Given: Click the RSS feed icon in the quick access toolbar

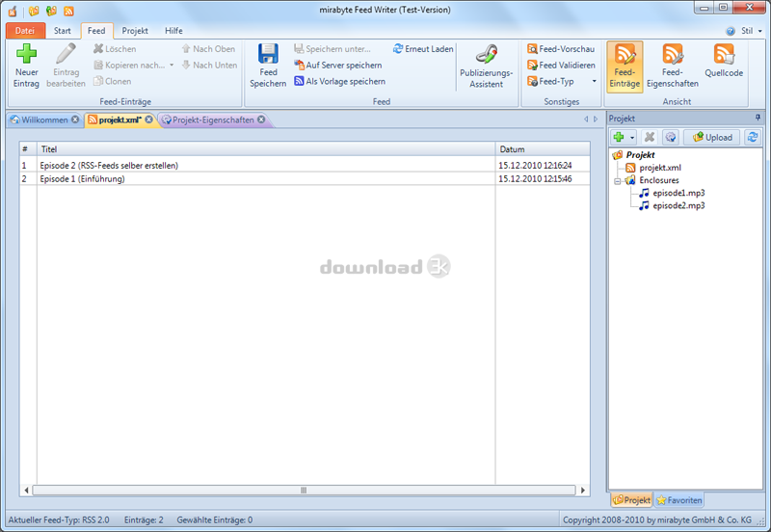Looking at the screenshot, I should (68, 11).
